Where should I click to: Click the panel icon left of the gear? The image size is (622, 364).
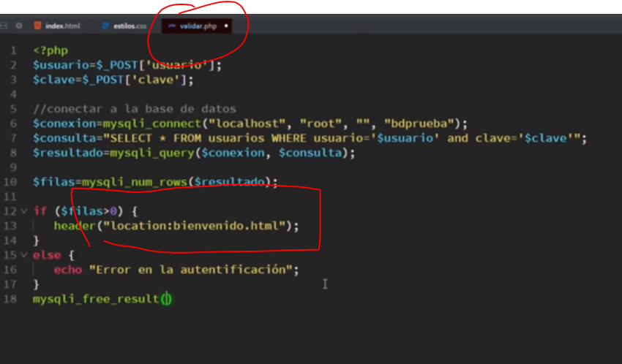(x=4, y=26)
